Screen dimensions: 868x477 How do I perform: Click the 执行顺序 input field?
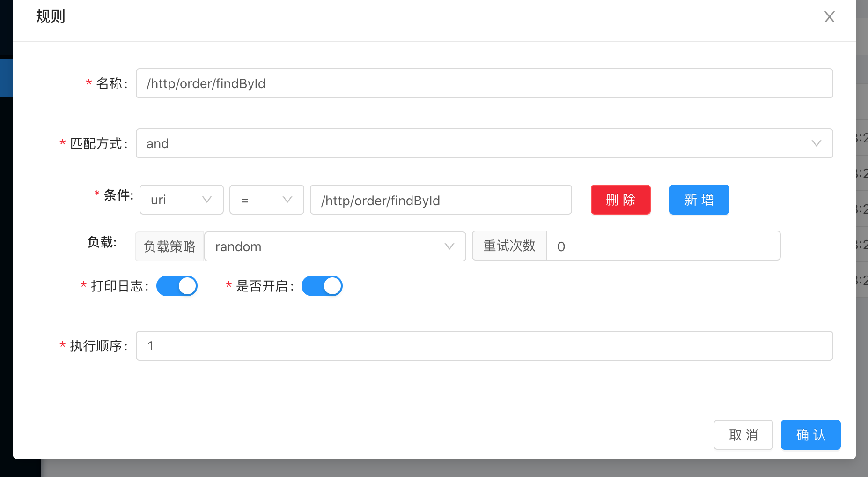484,346
